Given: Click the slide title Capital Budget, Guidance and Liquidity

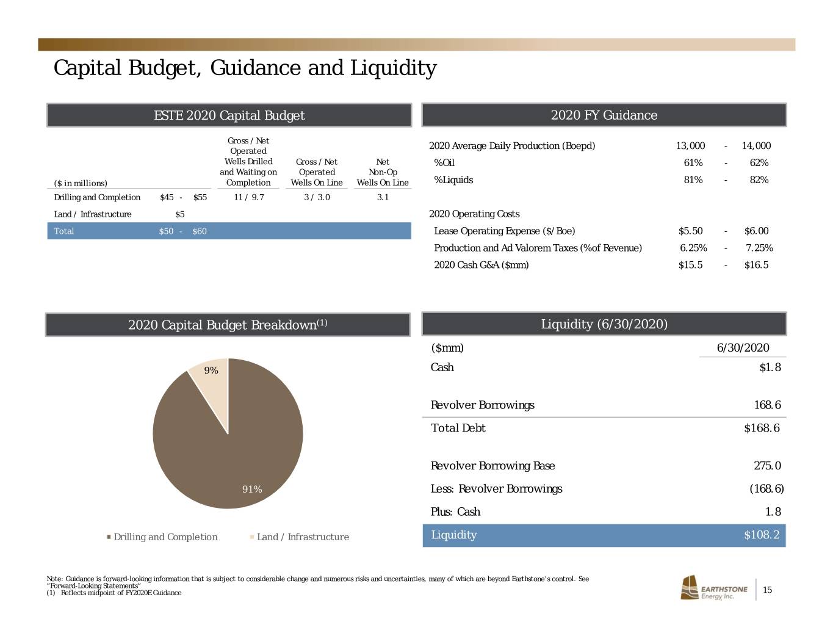Looking at the screenshot, I should click(245, 68).
